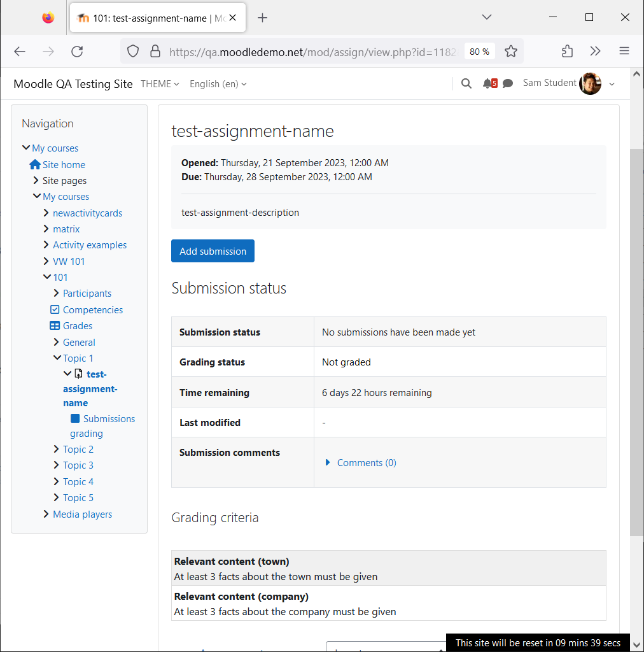Click the Grades table icon

point(55,325)
